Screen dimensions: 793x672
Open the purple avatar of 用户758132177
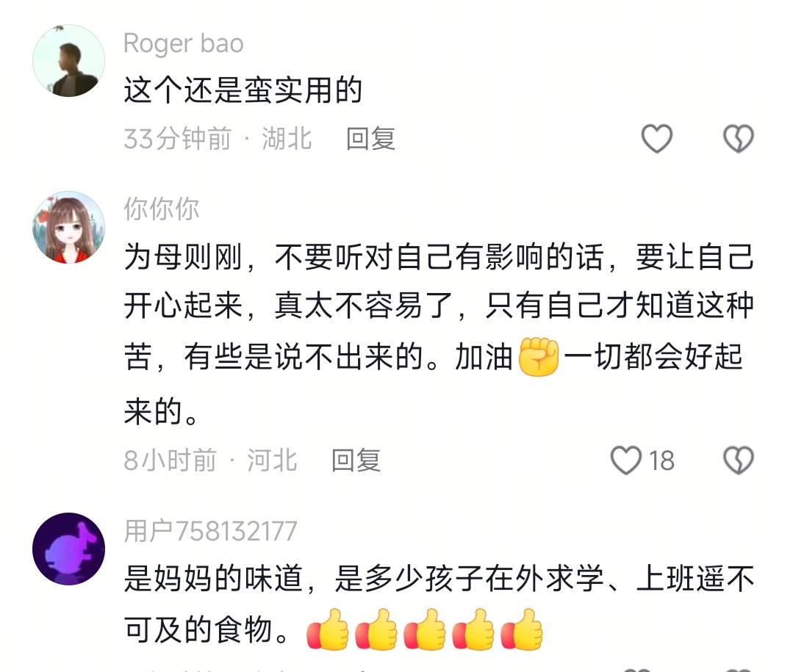pyautogui.click(x=69, y=549)
